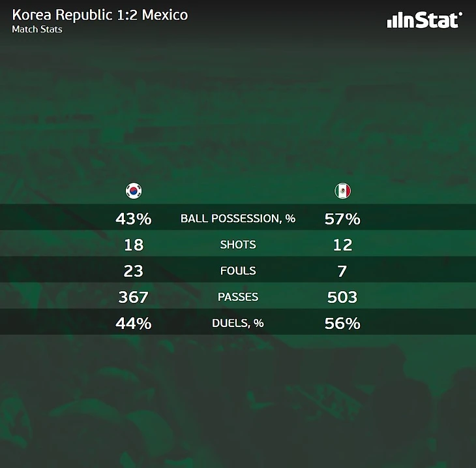Click Korea's 23 fouls value
The width and height of the screenshot is (476, 468).
tap(134, 271)
